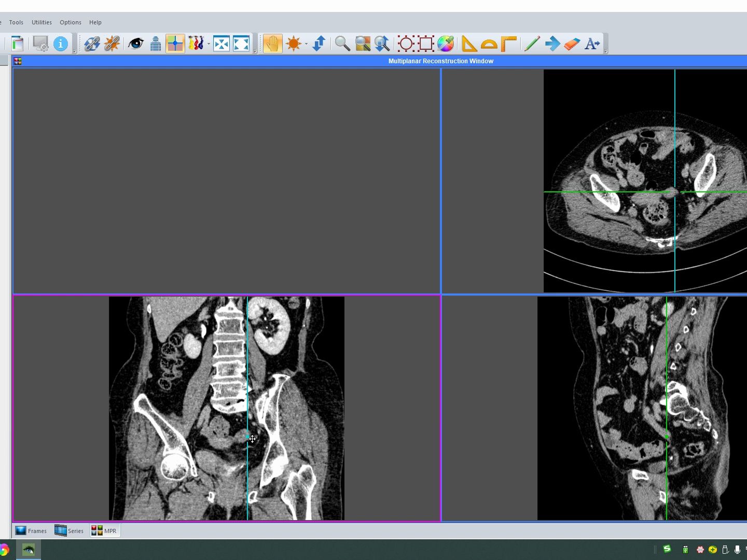
Task: Open overflow arrow after the expand-arrows icon
Action: pyautogui.click(x=255, y=51)
